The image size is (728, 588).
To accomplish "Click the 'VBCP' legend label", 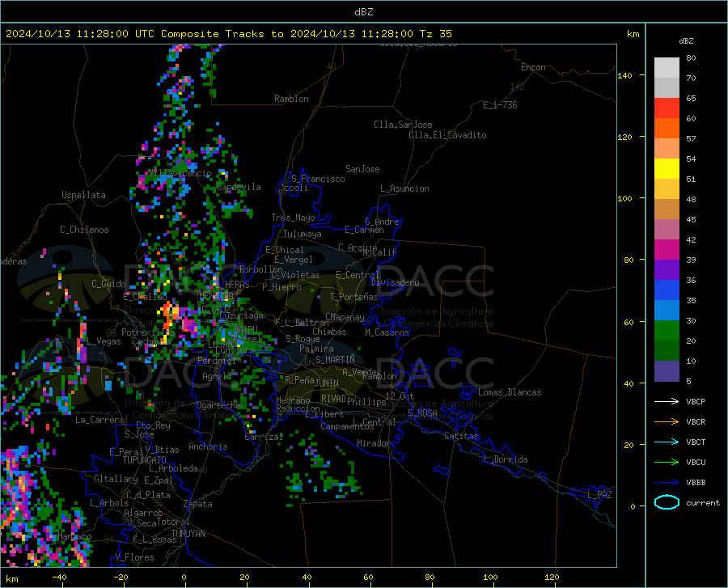I will click(x=696, y=401).
